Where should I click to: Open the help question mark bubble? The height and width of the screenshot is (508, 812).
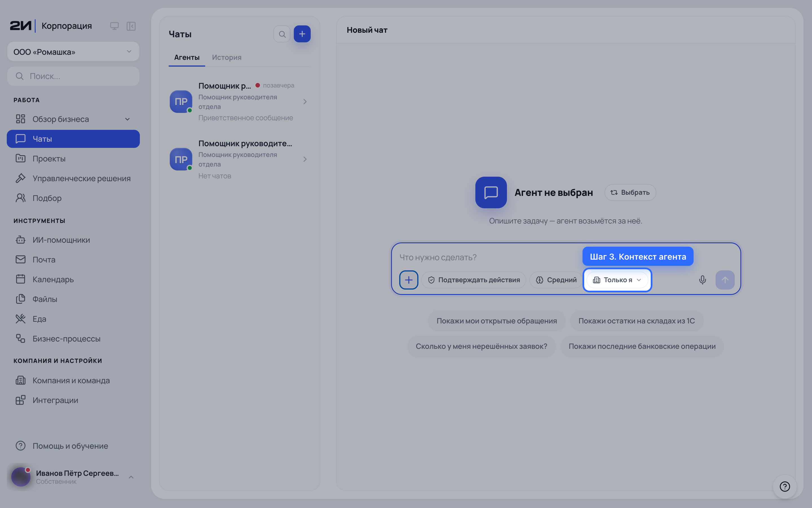(784, 486)
